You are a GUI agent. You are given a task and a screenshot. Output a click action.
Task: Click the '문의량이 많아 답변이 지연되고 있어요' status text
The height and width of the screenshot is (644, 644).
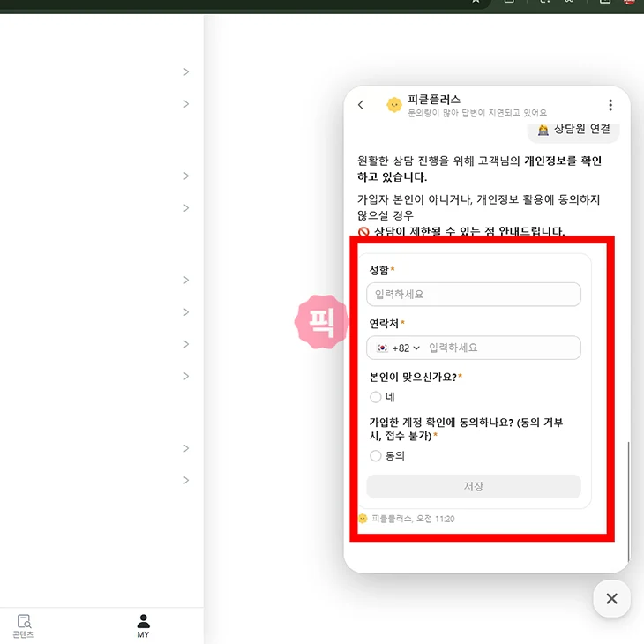pyautogui.click(x=477, y=113)
